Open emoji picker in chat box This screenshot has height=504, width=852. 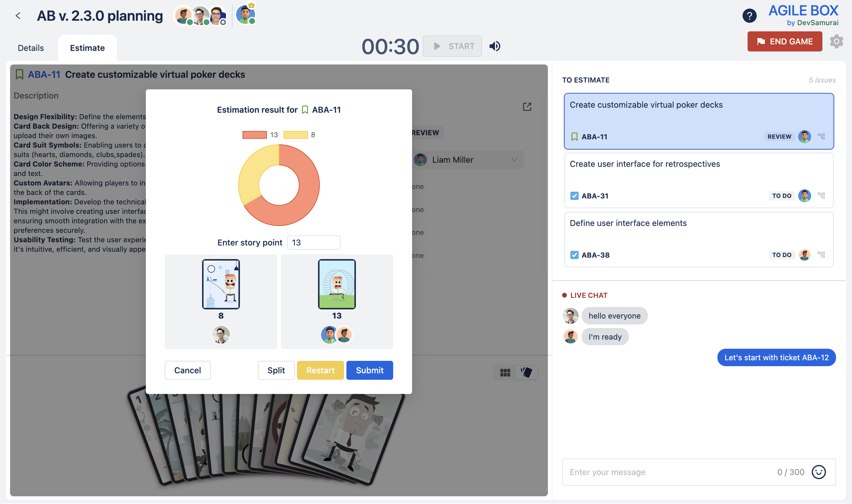pyautogui.click(x=818, y=472)
